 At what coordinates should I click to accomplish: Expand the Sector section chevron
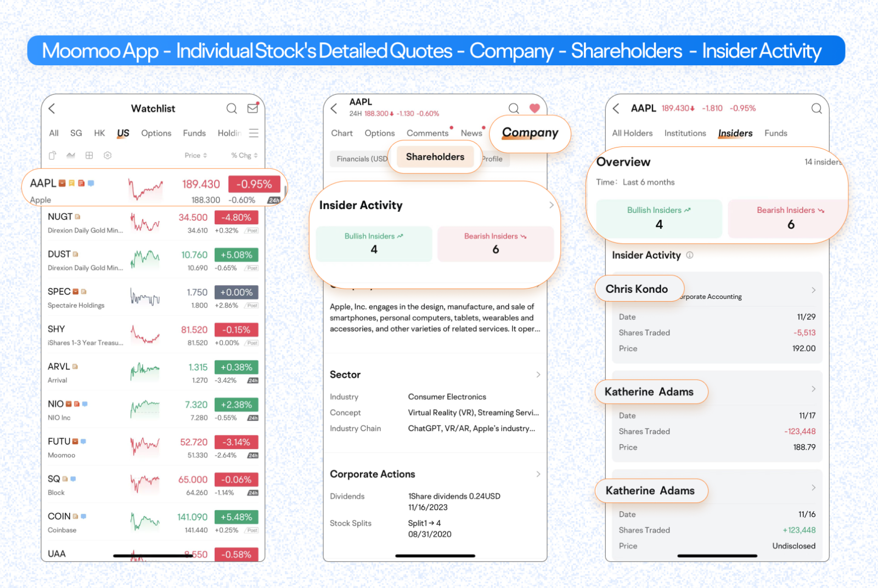click(538, 375)
